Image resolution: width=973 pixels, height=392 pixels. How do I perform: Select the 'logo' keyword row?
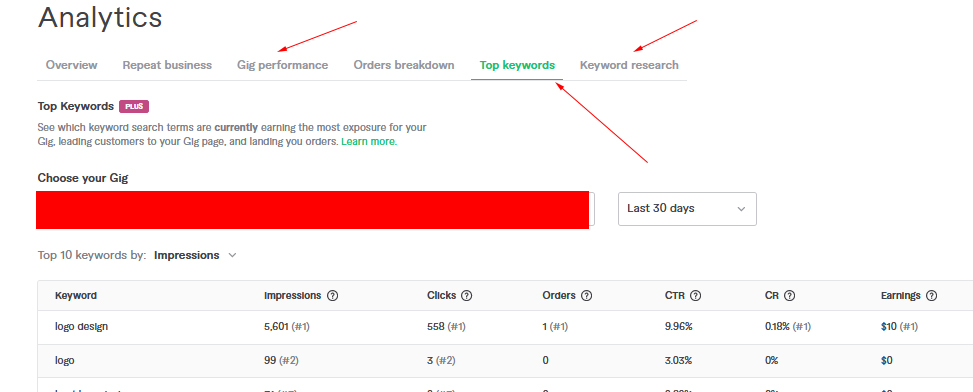[505, 360]
